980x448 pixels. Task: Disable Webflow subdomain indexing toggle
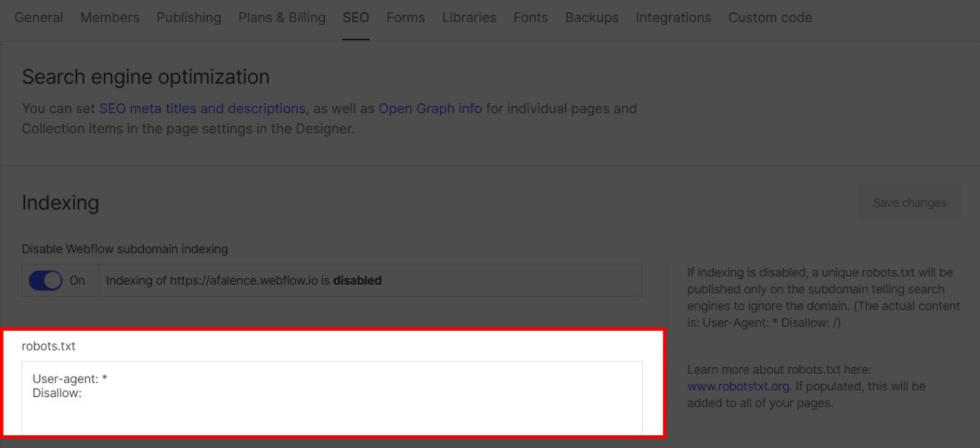click(x=47, y=280)
